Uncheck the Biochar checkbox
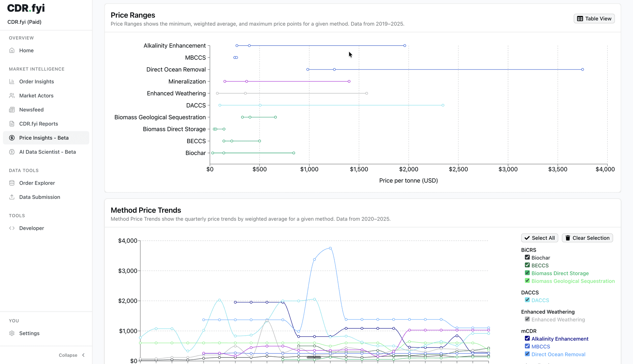The image size is (633, 364). pyautogui.click(x=527, y=258)
